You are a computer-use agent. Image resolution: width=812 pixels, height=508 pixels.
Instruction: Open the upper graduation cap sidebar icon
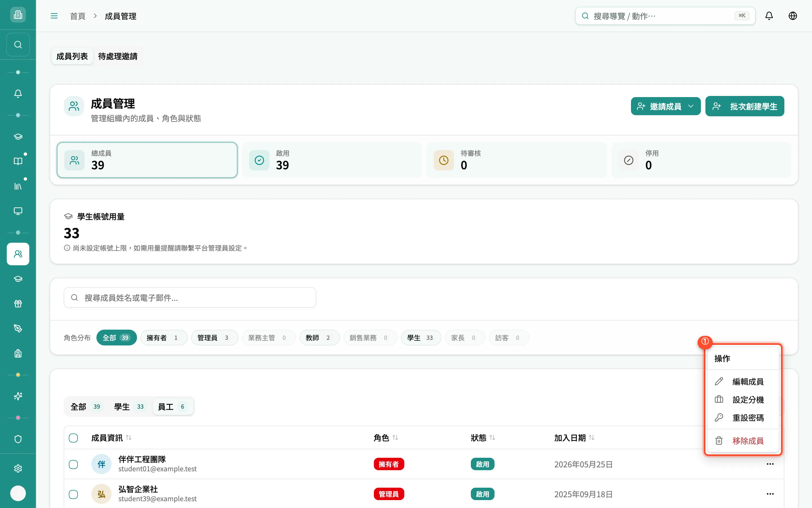pyautogui.click(x=18, y=136)
